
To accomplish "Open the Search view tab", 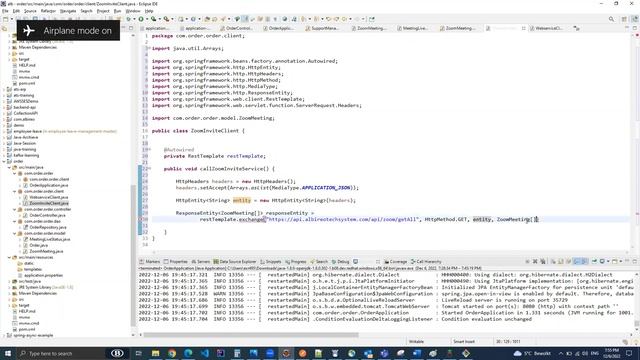I will [x=319, y=262].
